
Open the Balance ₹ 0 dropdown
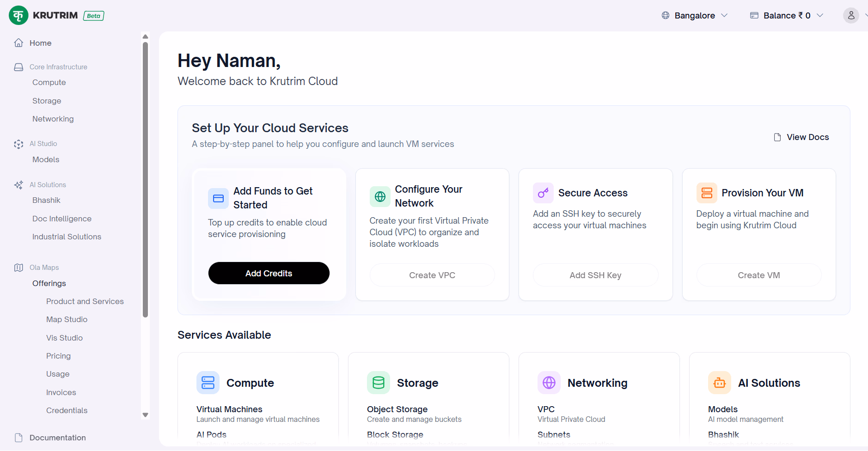coord(787,15)
